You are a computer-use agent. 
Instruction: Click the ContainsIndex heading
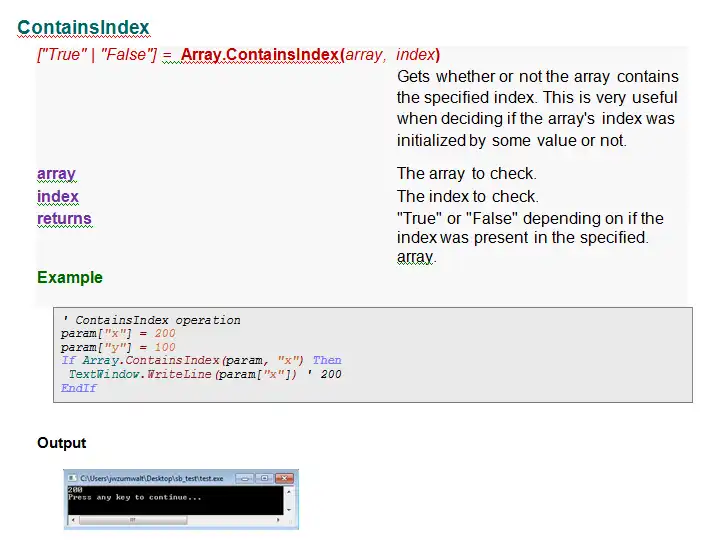84,27
